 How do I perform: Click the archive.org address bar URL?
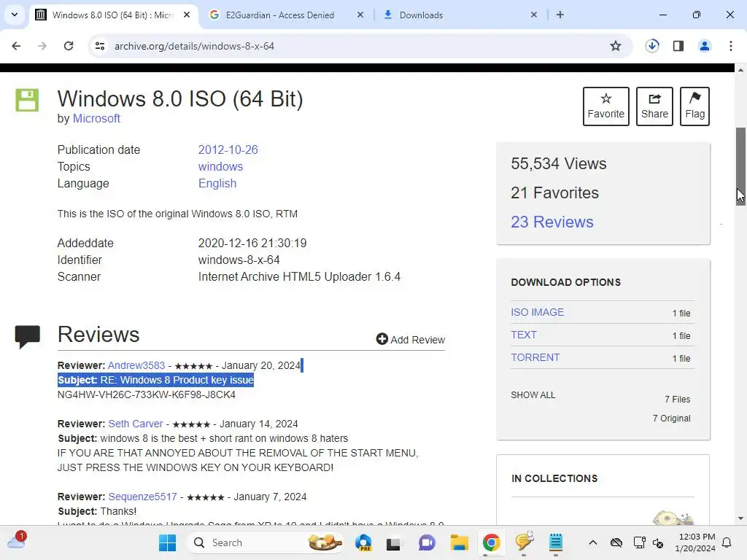tap(194, 46)
